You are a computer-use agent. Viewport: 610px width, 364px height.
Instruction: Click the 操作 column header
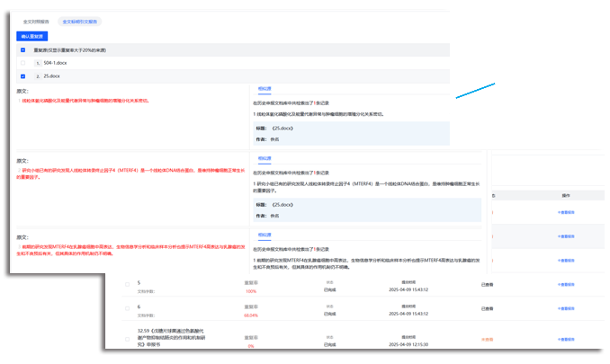(566, 194)
